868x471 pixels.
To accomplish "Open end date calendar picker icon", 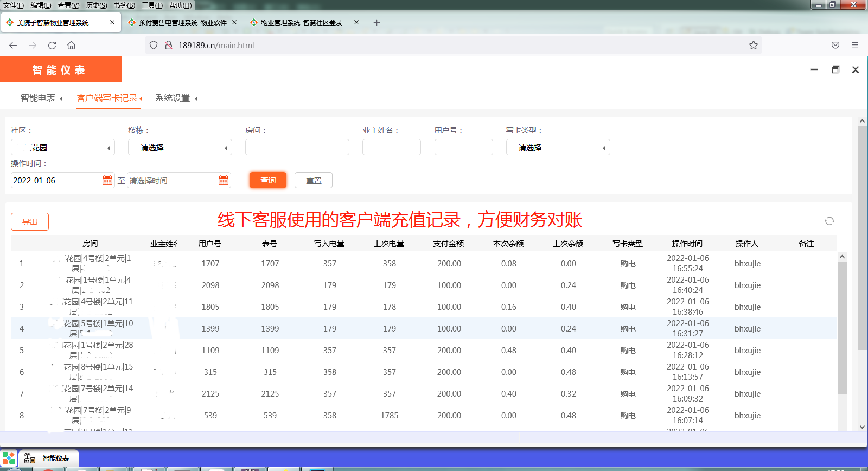I will point(224,181).
